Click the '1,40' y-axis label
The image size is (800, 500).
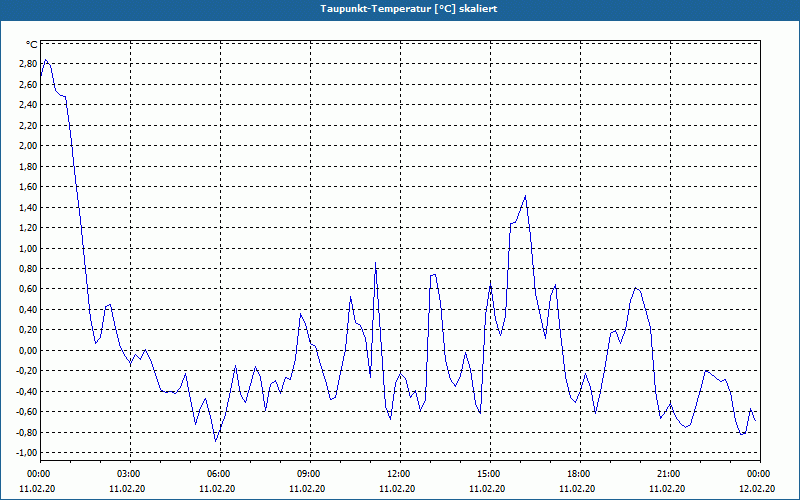click(29, 207)
